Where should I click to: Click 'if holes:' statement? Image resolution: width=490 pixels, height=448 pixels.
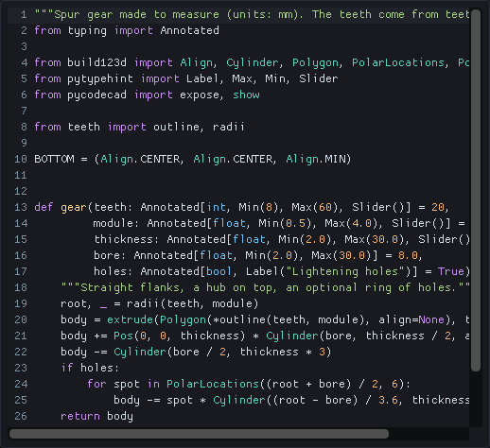pos(90,368)
